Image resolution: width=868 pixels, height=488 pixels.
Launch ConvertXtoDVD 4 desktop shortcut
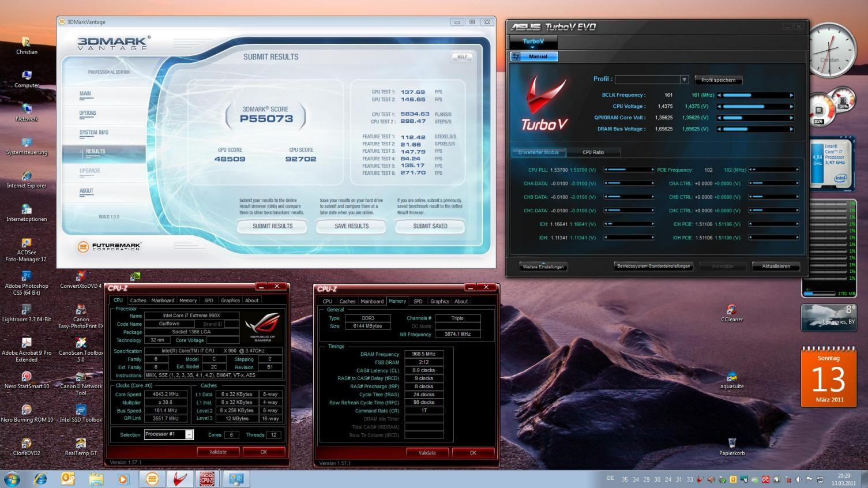point(81,280)
